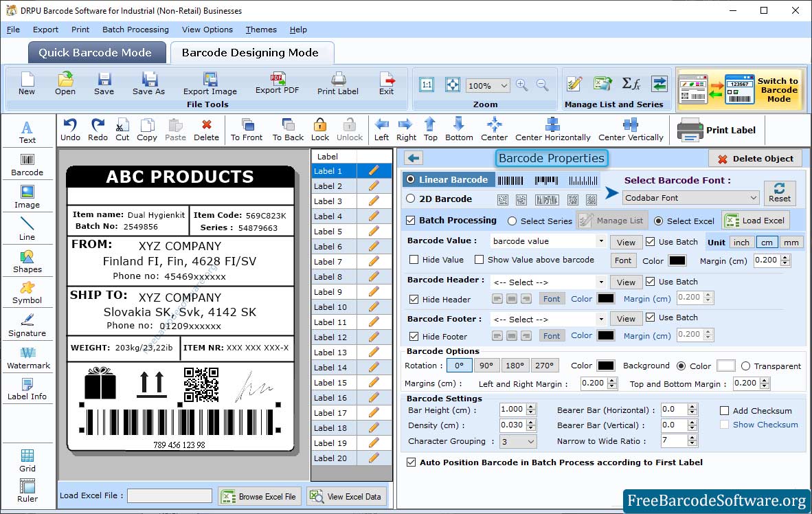Toggle the Grid display
The height and width of the screenshot is (514, 812).
[27, 460]
